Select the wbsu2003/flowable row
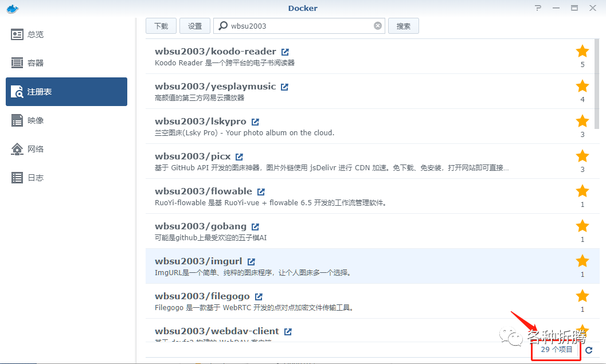Image resolution: width=606 pixels, height=364 pixels. pyautogui.click(x=373, y=196)
